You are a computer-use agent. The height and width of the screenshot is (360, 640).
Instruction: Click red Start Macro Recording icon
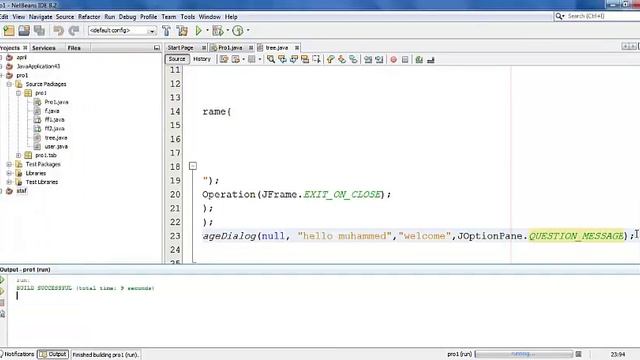coord(393,60)
